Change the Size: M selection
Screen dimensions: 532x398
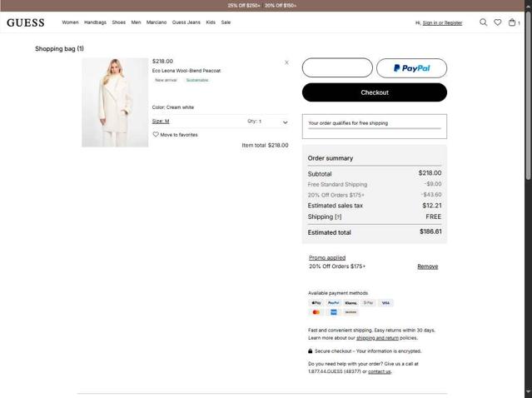tap(161, 121)
